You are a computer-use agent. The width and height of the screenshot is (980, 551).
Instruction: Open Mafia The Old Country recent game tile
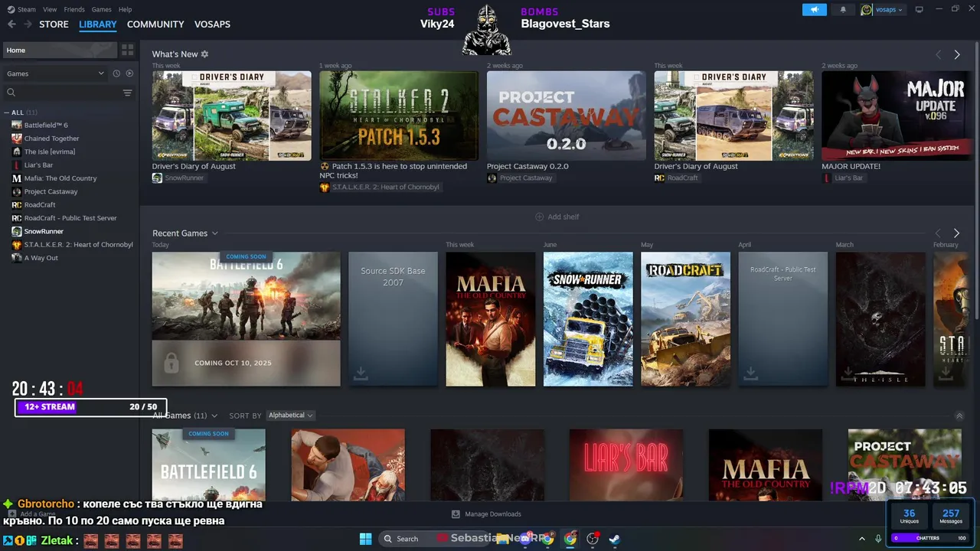(x=491, y=319)
